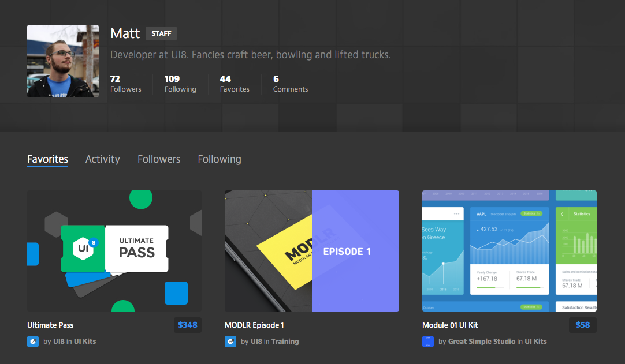625x364 pixels.
Task: View the 44 Favorites stat
Action: (x=235, y=84)
